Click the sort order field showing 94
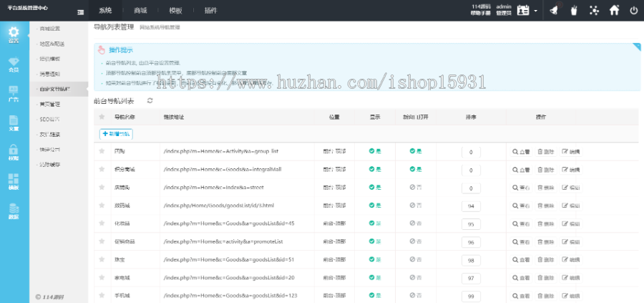 [x=471, y=206]
